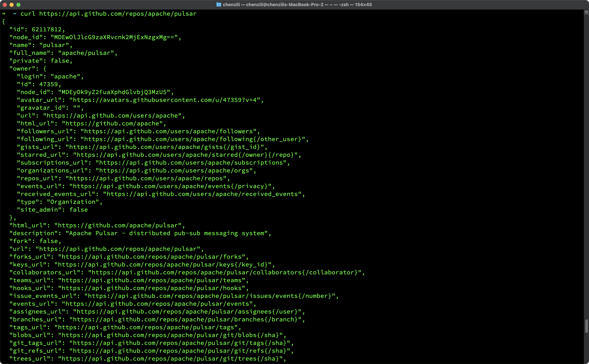Click the folder icon in the title bar
The image size is (589, 364).
tap(218, 5)
